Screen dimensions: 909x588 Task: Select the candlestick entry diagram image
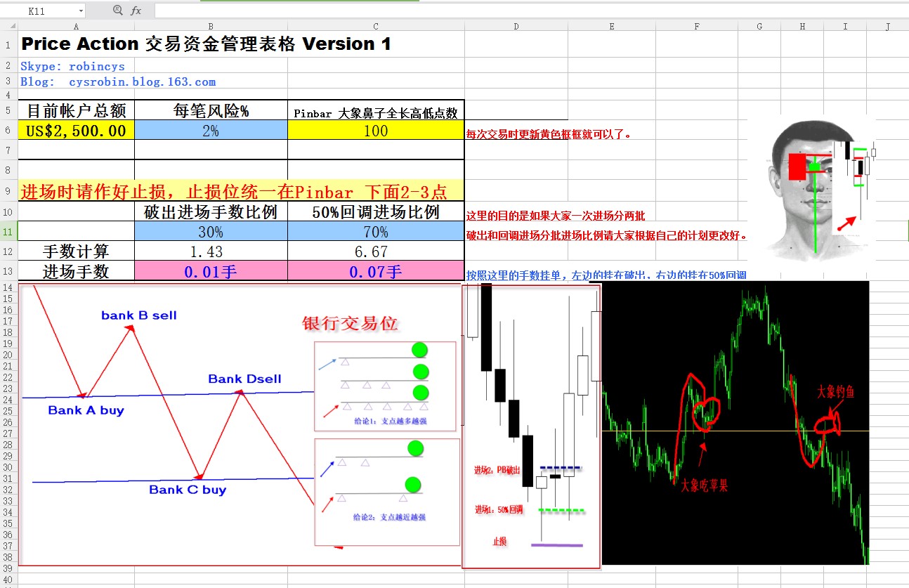531,424
